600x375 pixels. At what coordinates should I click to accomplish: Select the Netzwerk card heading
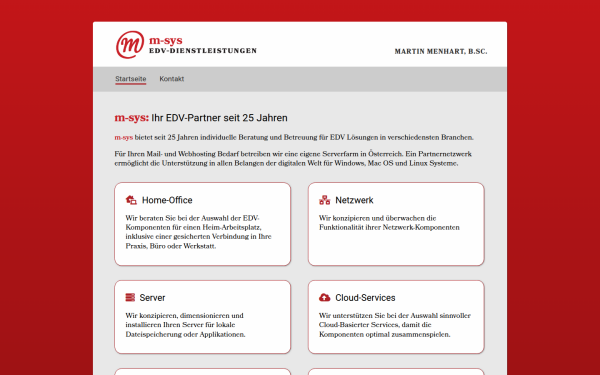[354, 200]
